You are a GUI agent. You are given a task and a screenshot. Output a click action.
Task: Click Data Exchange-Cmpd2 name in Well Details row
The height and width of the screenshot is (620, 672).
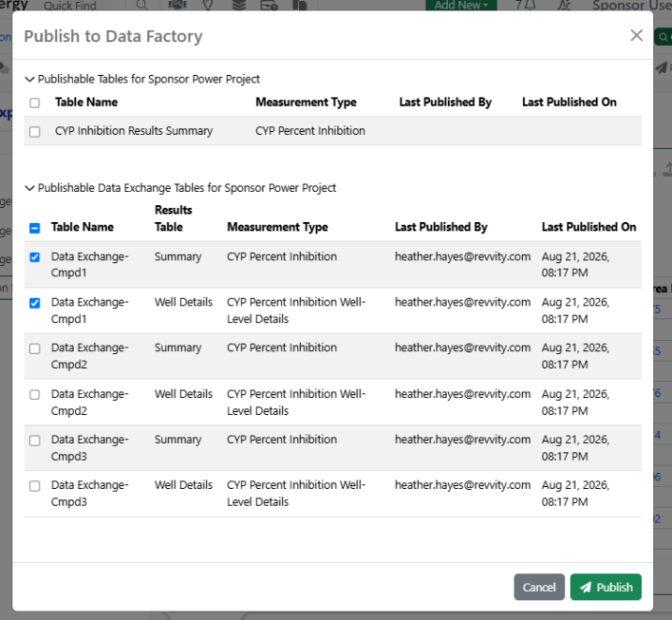click(x=90, y=402)
